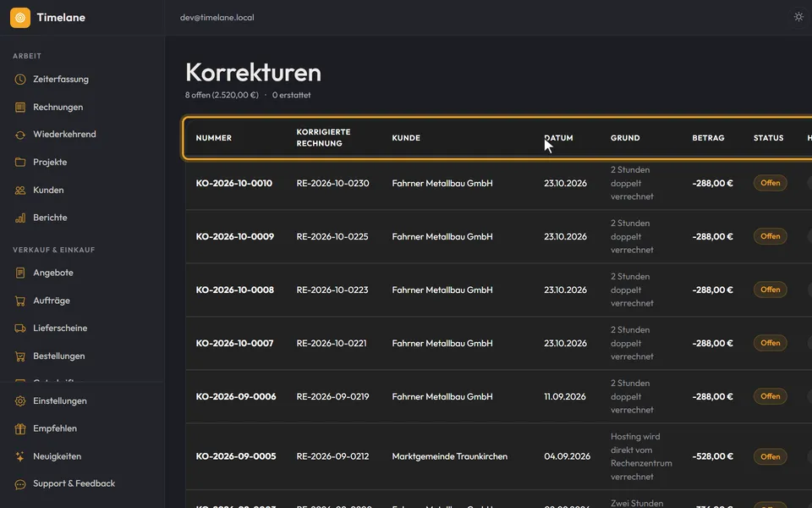Open correction KO-2026-10-0010

[x=233, y=184]
